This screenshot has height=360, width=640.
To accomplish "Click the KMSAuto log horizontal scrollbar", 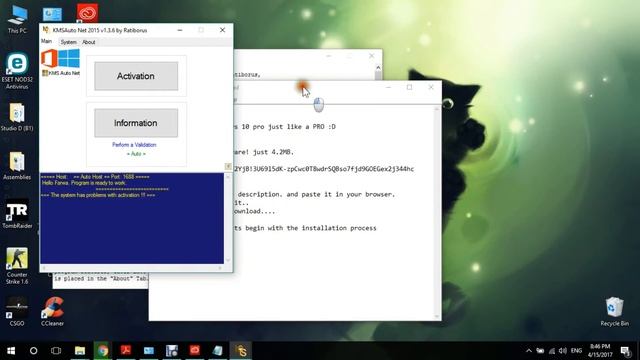I will tap(132, 268).
